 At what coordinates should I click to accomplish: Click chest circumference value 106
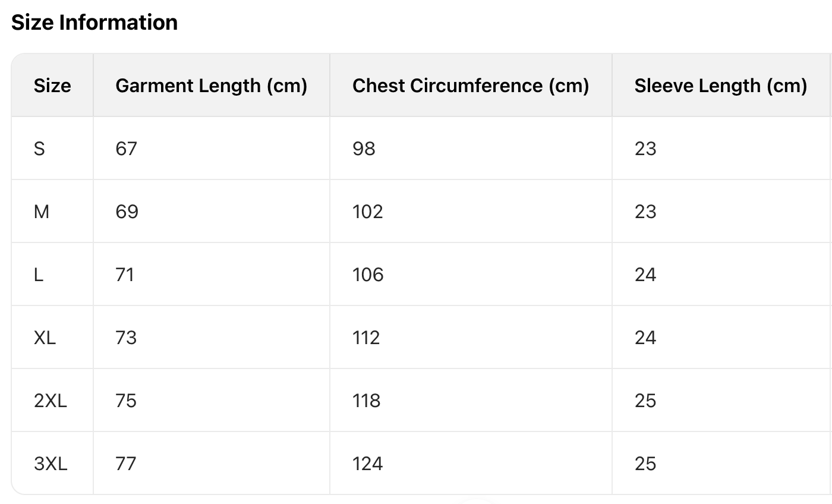coord(368,275)
